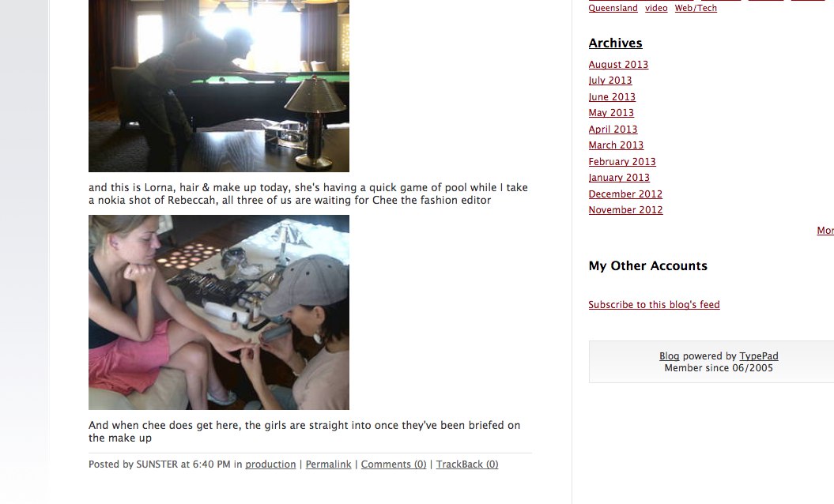Open the video category tag
Image resolution: width=834 pixels, height=504 pixels.
[656, 8]
